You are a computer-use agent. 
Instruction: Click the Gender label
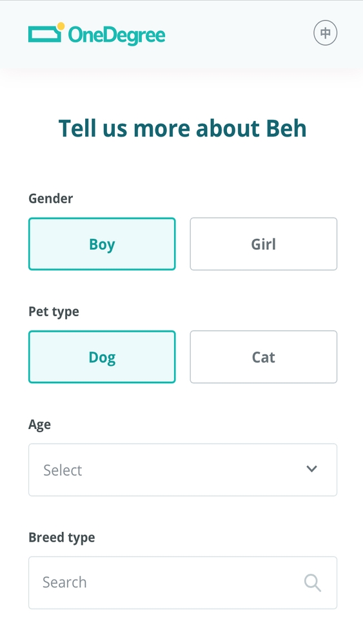50,198
